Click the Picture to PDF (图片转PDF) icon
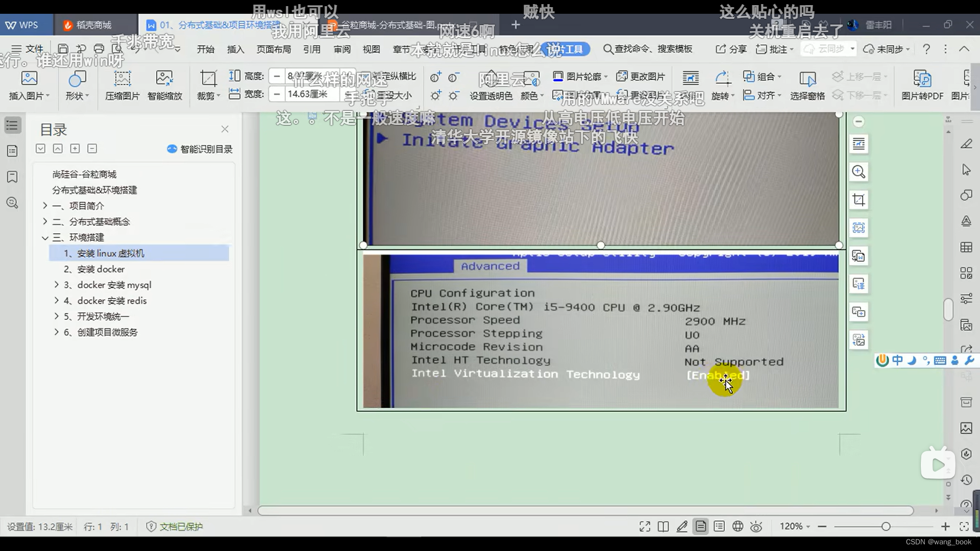Screen dimensions: 980x551 tap(922, 79)
